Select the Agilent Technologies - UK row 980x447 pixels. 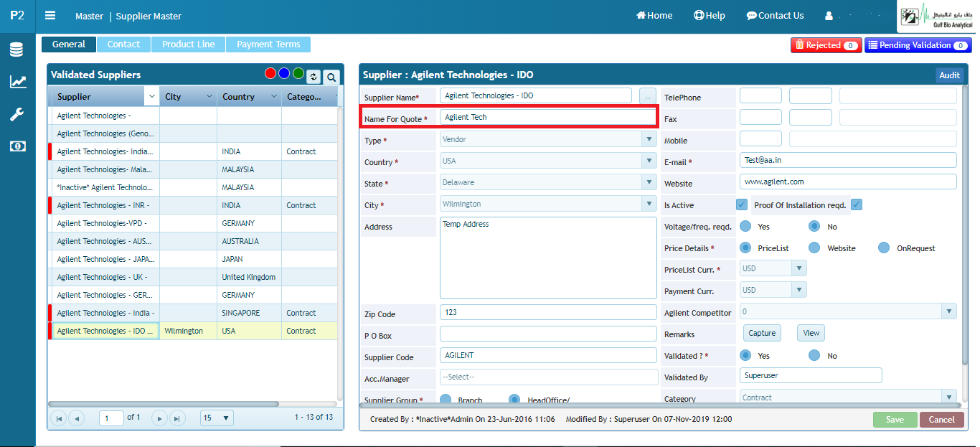pos(192,277)
